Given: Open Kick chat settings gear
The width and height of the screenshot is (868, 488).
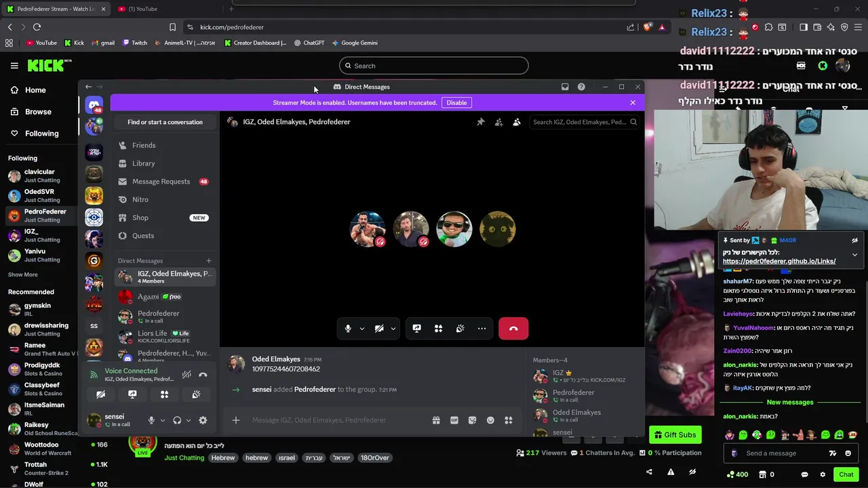Looking at the screenshot, I should [x=823, y=474].
